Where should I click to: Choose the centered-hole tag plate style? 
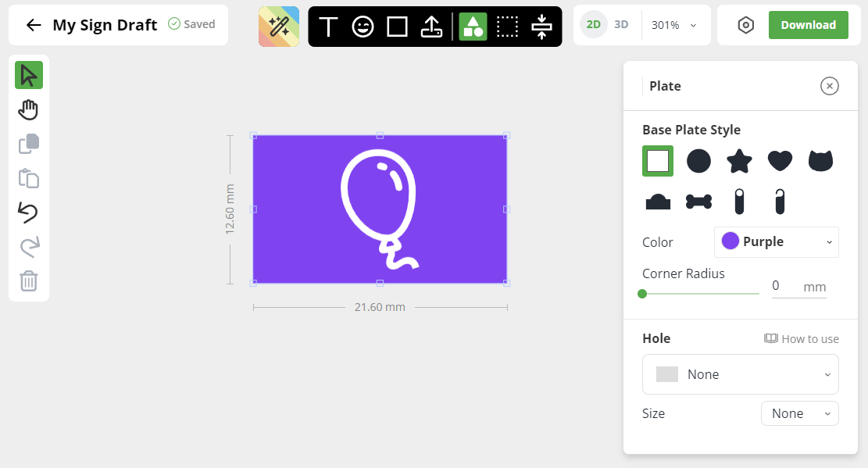pos(739,202)
